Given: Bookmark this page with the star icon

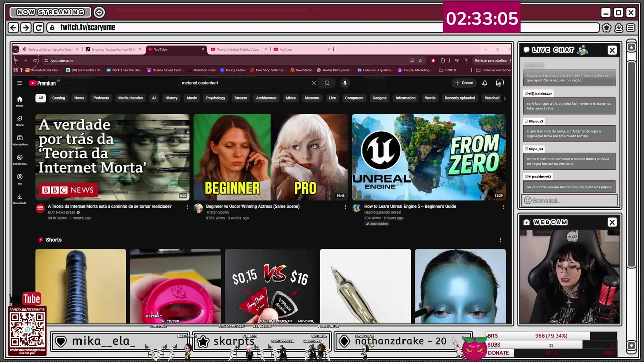Looking at the screenshot, I should pyautogui.click(x=420, y=61).
